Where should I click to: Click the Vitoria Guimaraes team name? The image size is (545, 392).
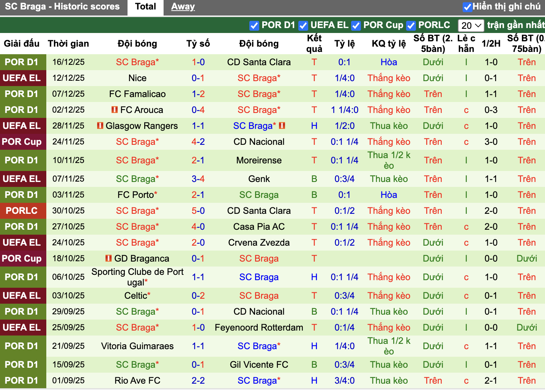click(137, 346)
